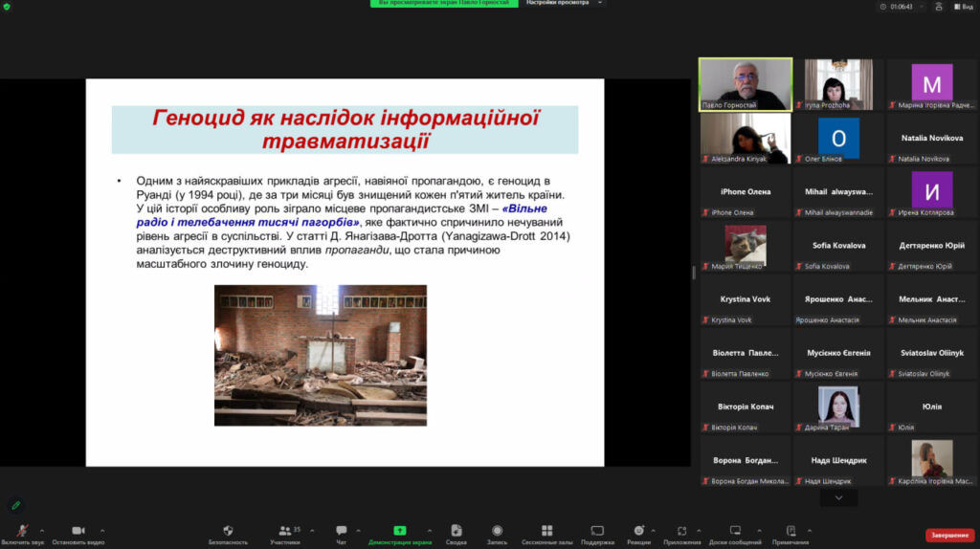Toggle the green annotation pencil button
The image size is (980, 549).
tap(14, 504)
